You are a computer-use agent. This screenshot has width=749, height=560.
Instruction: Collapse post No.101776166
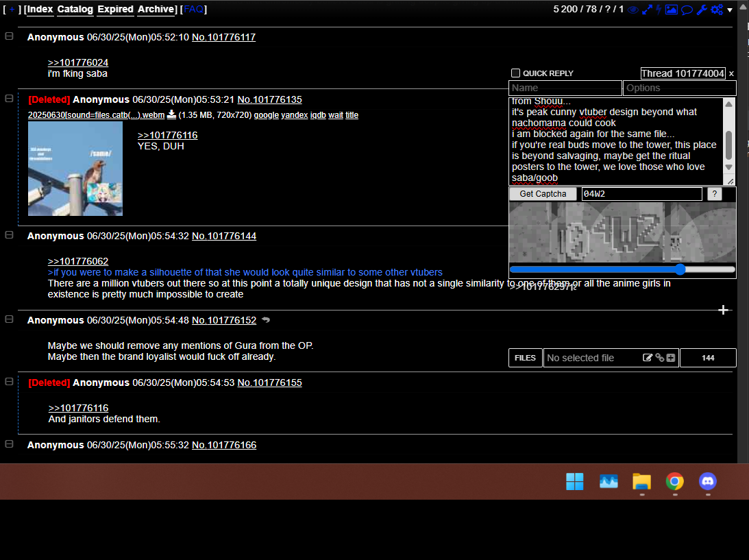point(9,444)
